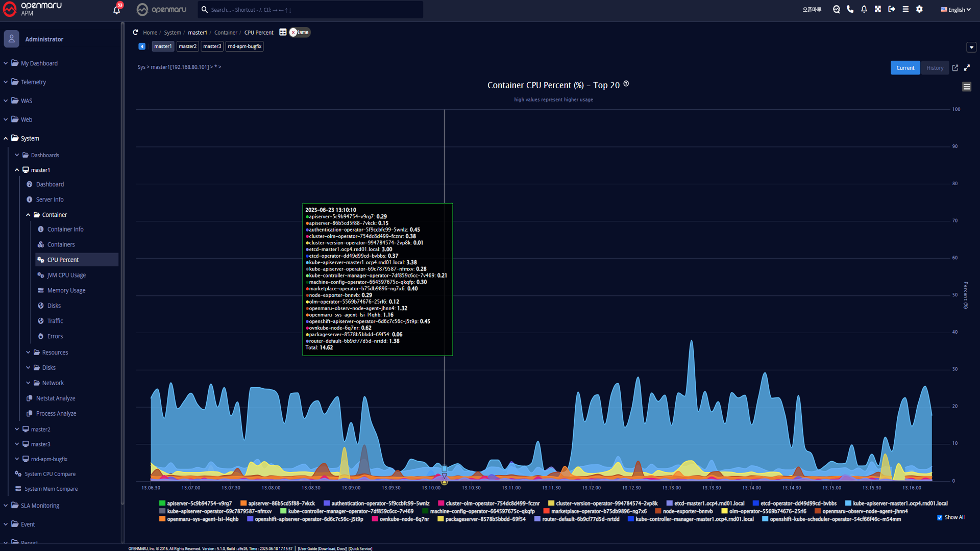
Task: Switch to the History tab
Action: 935,68
